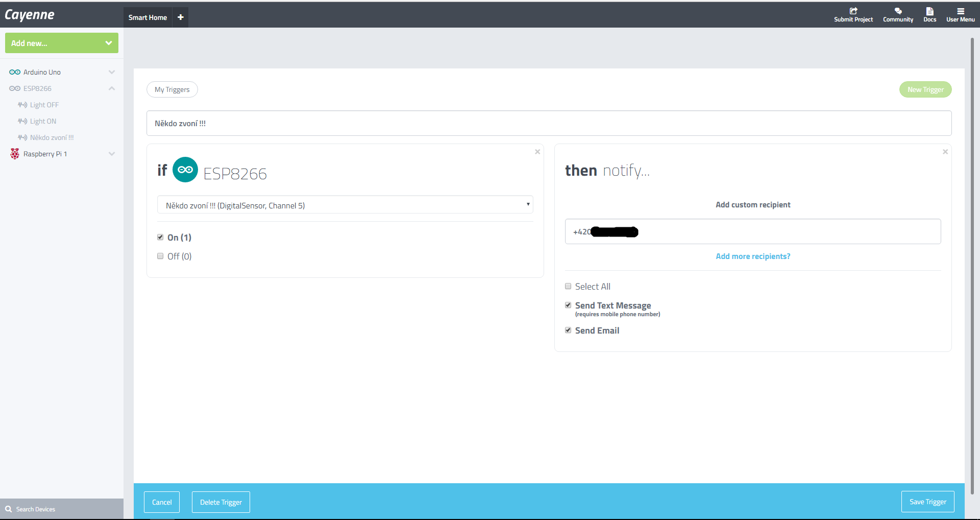Click the Search Devices field
The width and height of the screenshot is (980, 520).
(62, 509)
